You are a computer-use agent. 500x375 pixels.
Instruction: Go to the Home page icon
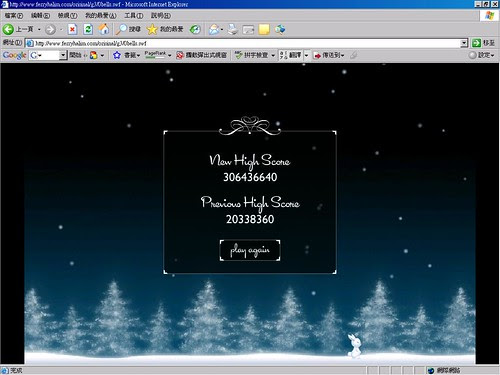click(x=104, y=29)
